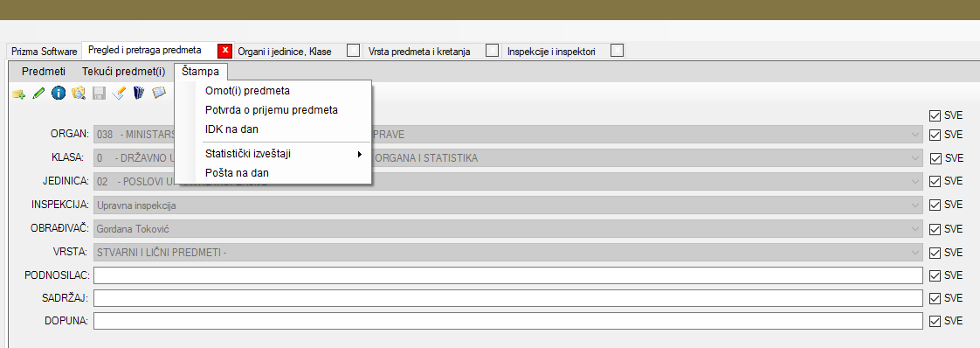980x348 pixels.
Task: Click the PODNOSILAC input field
Action: [508, 275]
